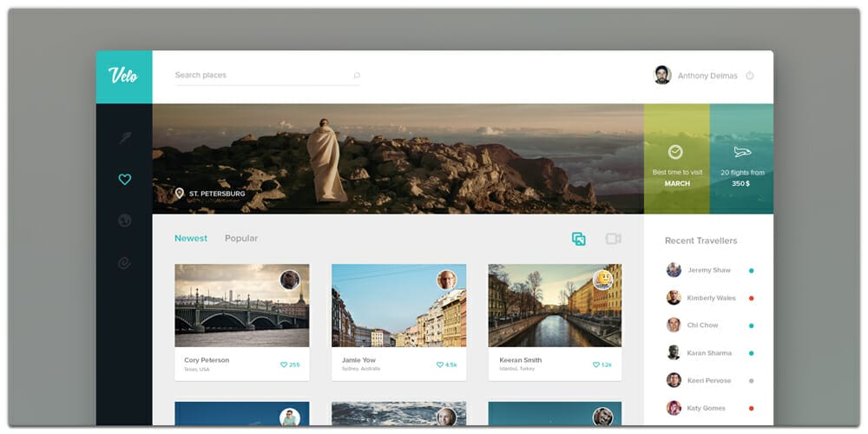Click Katy Gomes's avatar
The width and height of the screenshot is (868, 434).
pyautogui.click(x=674, y=408)
